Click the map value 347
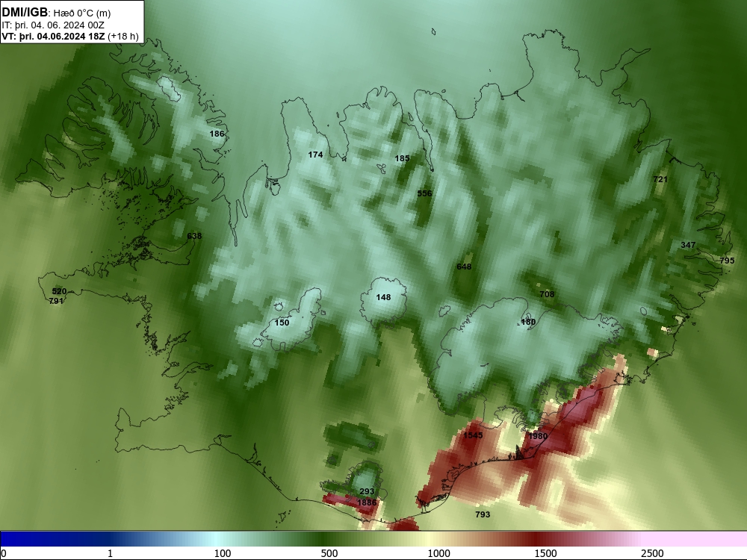This screenshot has width=747, height=560. click(x=688, y=245)
